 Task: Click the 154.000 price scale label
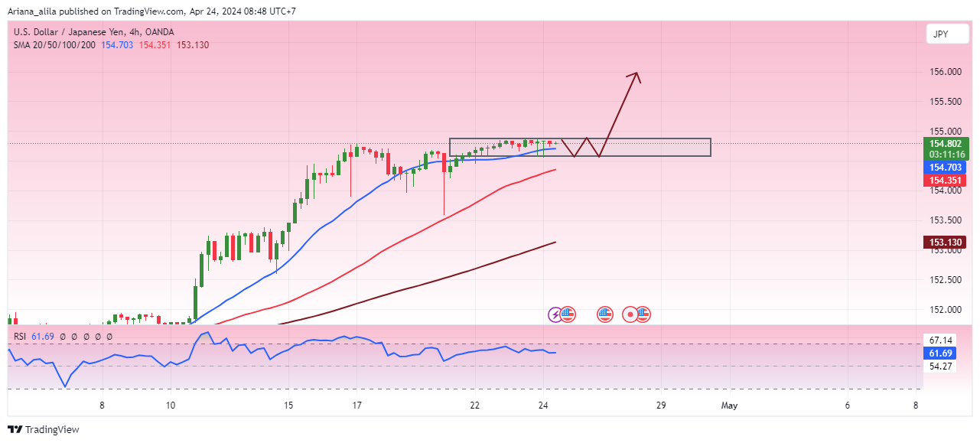946,191
